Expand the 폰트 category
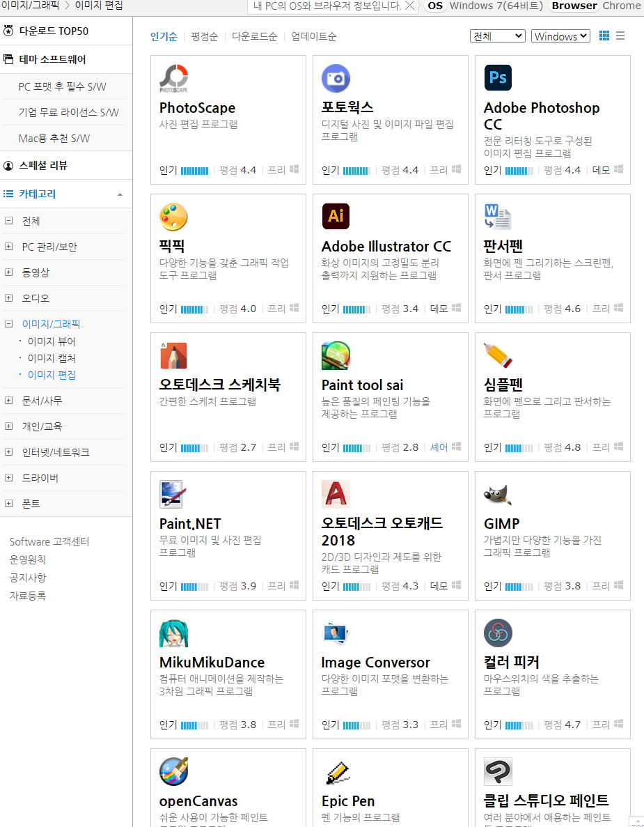 (x=8, y=504)
